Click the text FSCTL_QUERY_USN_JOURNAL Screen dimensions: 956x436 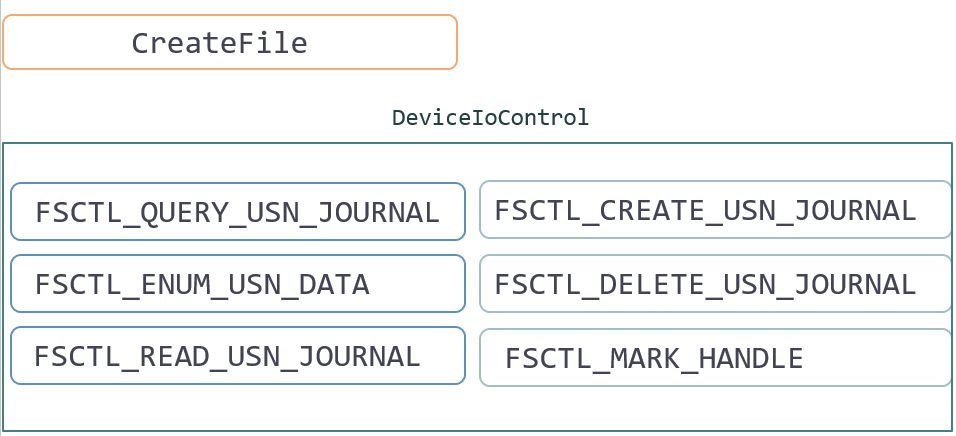click(x=237, y=213)
